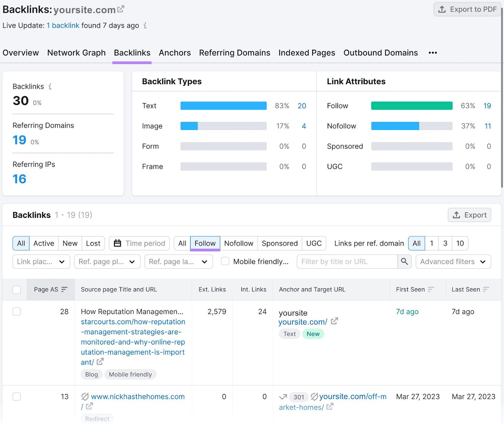
Task: Click the sort icon next to Page AS
Action: [65, 289]
